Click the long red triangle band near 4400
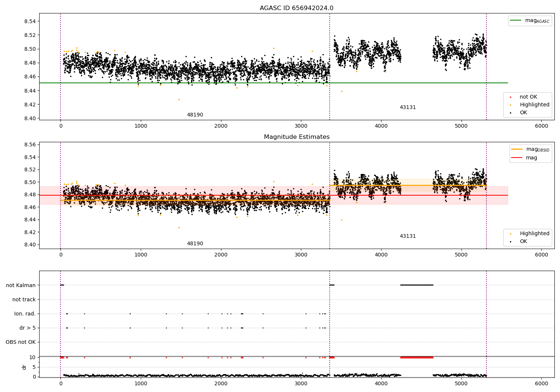The width and height of the screenshot is (560, 392). pyautogui.click(x=417, y=358)
